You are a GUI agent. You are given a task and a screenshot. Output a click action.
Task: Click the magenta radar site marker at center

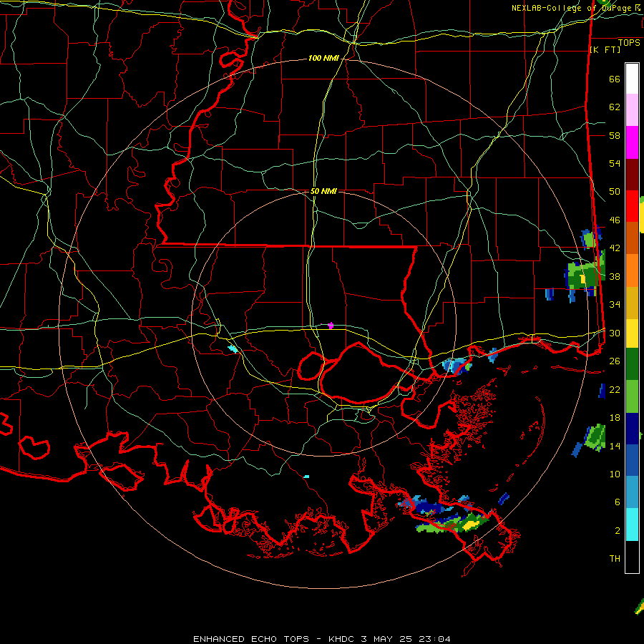tap(331, 326)
